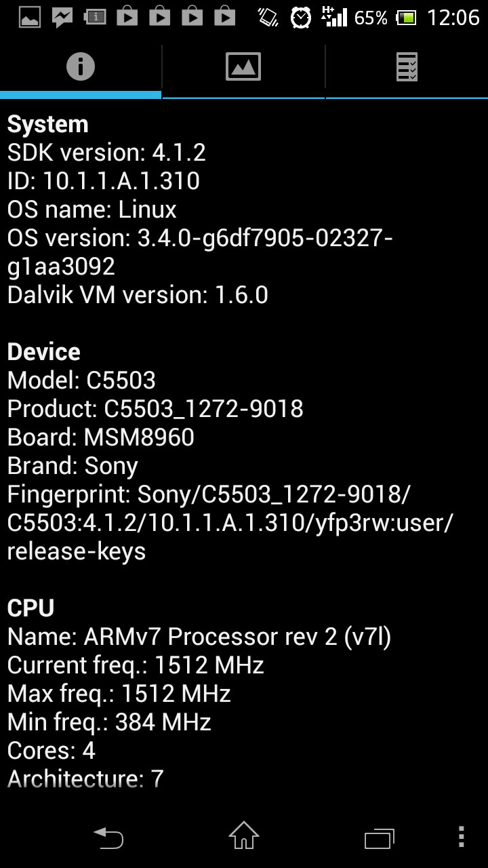Tap the Android back navigation button

click(108, 837)
